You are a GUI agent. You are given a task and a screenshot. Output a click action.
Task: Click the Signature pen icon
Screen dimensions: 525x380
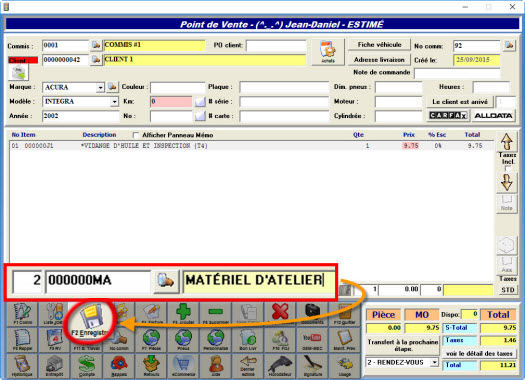312,366
